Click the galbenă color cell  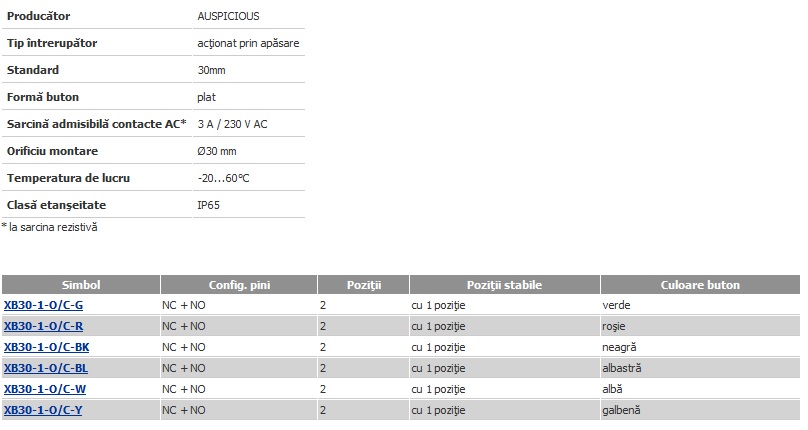pyautogui.click(x=621, y=410)
